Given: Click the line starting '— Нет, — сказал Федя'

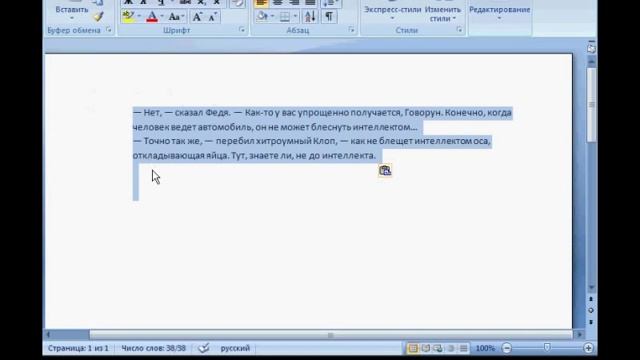Looking at the screenshot, I should point(322,113).
